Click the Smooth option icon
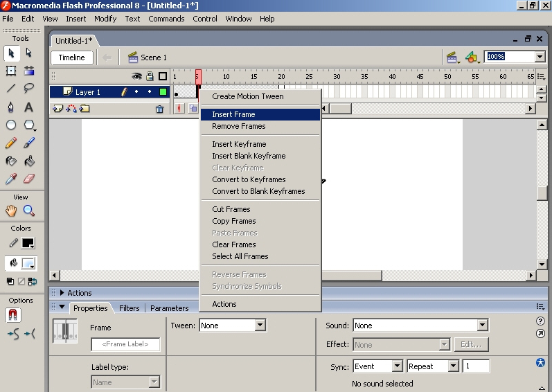This screenshot has width=552, height=392. coord(13,333)
